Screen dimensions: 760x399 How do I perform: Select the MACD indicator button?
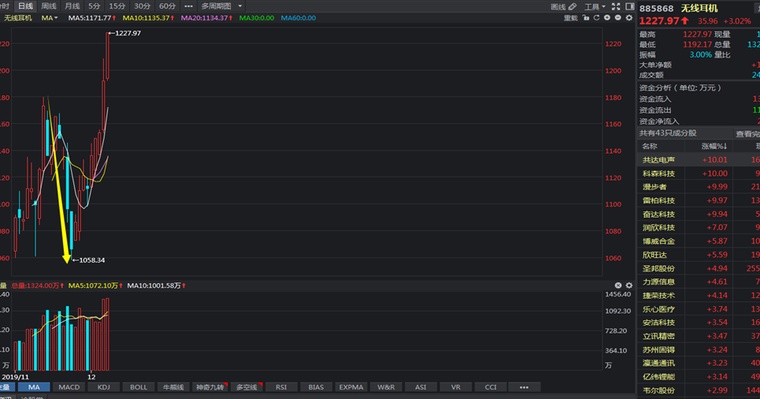(69, 387)
